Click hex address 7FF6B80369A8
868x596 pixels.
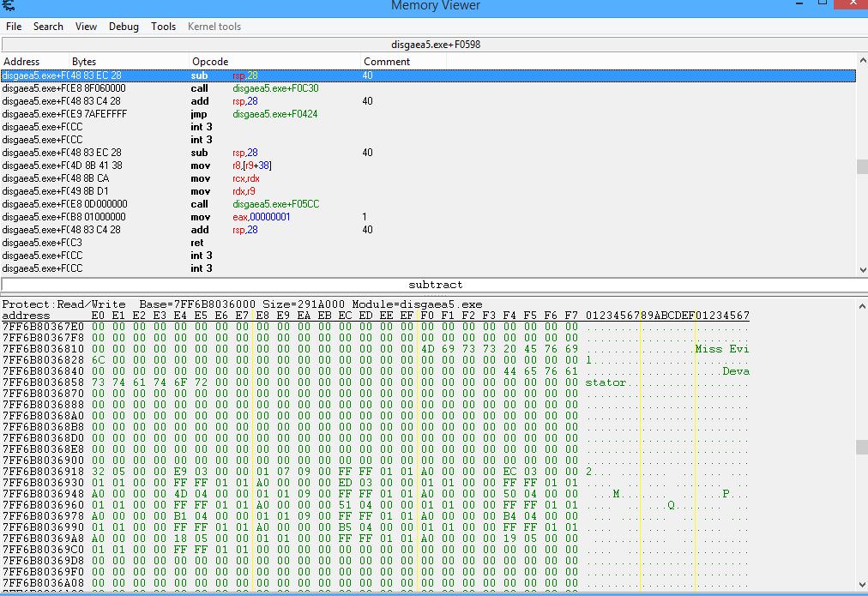[x=43, y=539]
